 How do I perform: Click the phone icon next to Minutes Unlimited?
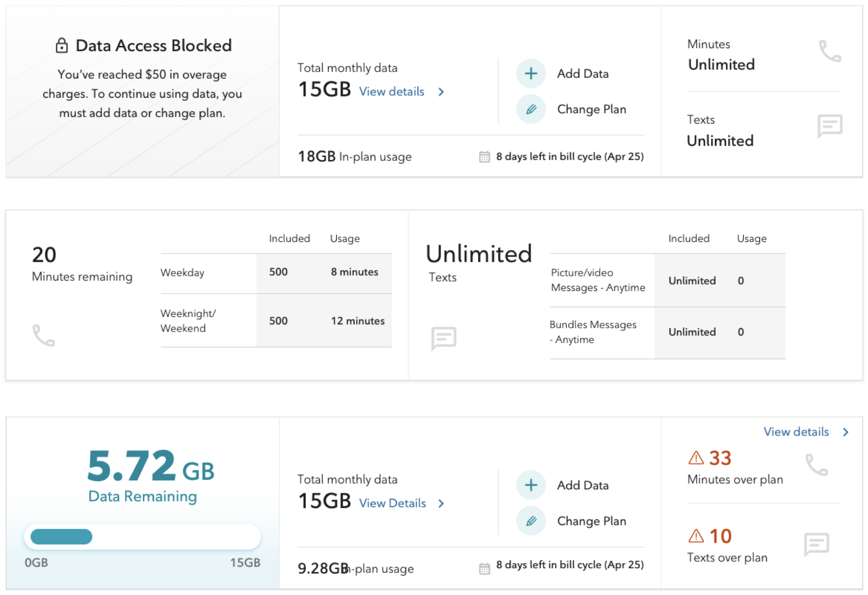pyautogui.click(x=829, y=51)
